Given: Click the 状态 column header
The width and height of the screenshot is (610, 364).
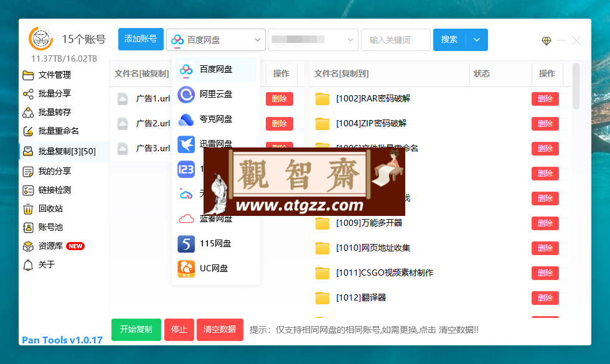Looking at the screenshot, I should [482, 73].
